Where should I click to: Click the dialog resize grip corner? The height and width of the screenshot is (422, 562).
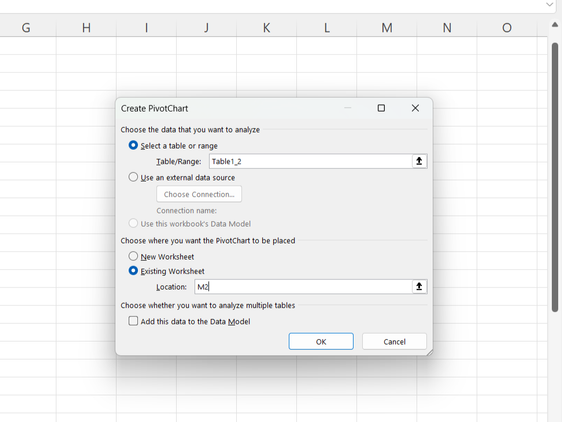[429, 352]
